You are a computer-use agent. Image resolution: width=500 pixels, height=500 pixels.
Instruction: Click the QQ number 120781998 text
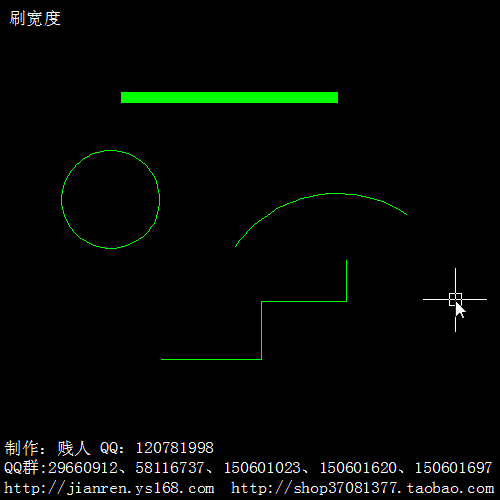175,448
